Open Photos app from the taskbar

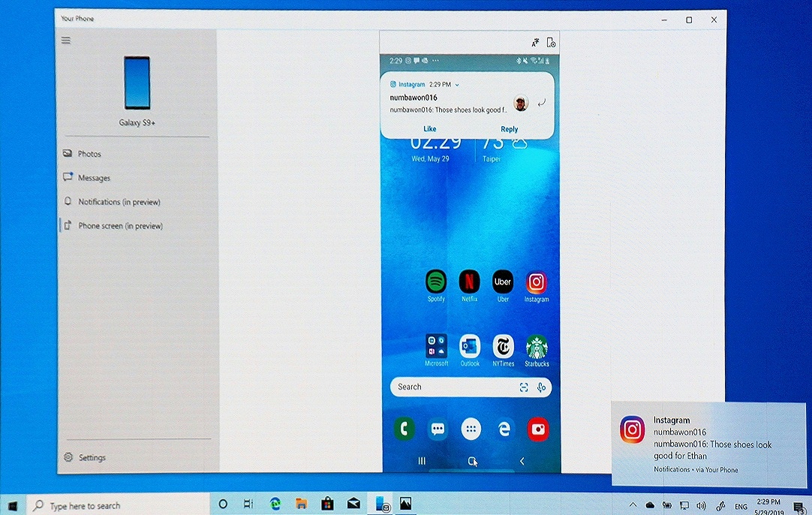coord(405,503)
